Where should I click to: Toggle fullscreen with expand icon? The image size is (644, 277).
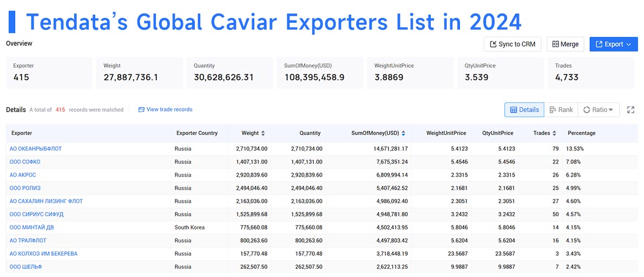point(631,110)
